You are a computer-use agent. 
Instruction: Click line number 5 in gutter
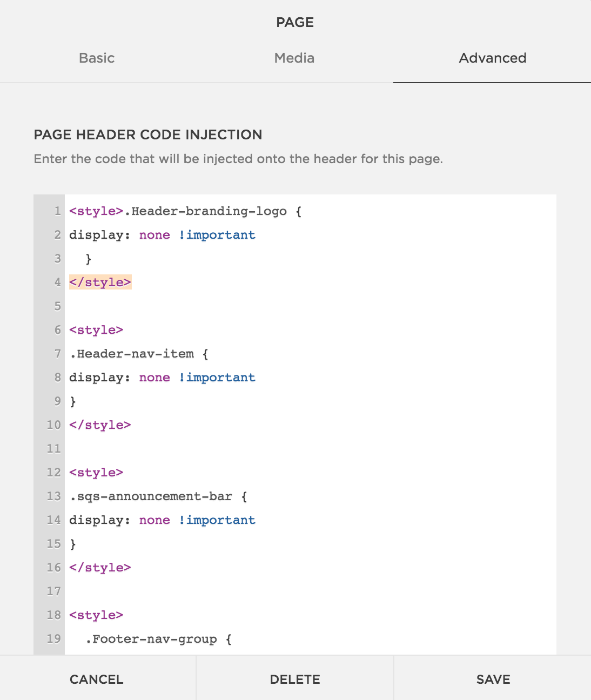click(x=57, y=306)
